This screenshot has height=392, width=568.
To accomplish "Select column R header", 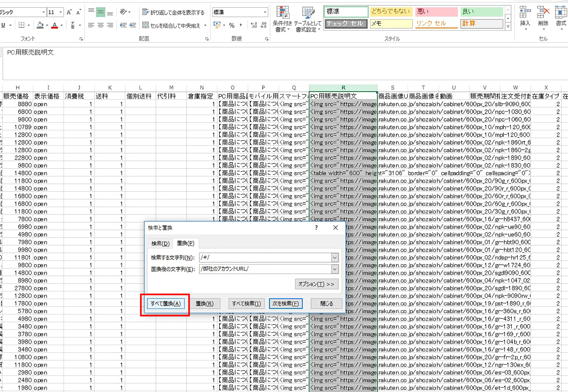I will (343, 88).
